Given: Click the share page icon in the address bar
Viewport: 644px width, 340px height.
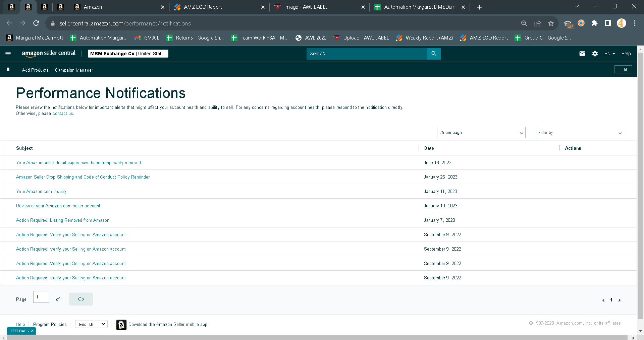Looking at the screenshot, I should (x=537, y=23).
